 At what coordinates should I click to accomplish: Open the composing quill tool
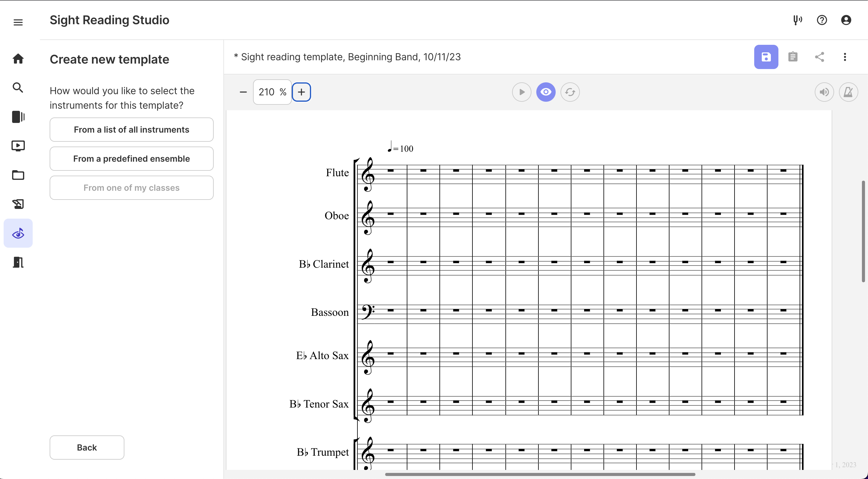pyautogui.click(x=18, y=204)
